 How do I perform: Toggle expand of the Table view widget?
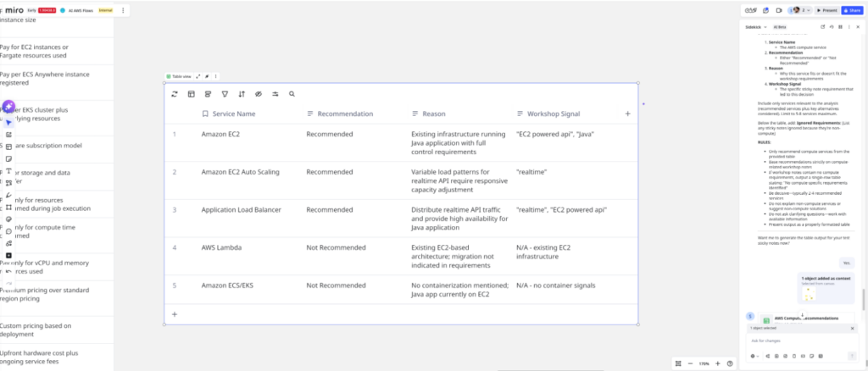point(198,76)
